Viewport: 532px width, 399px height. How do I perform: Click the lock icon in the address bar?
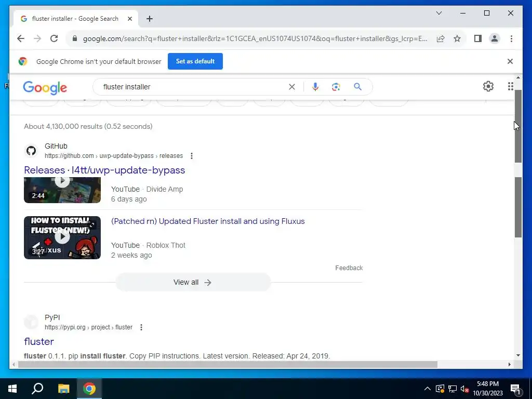point(75,38)
